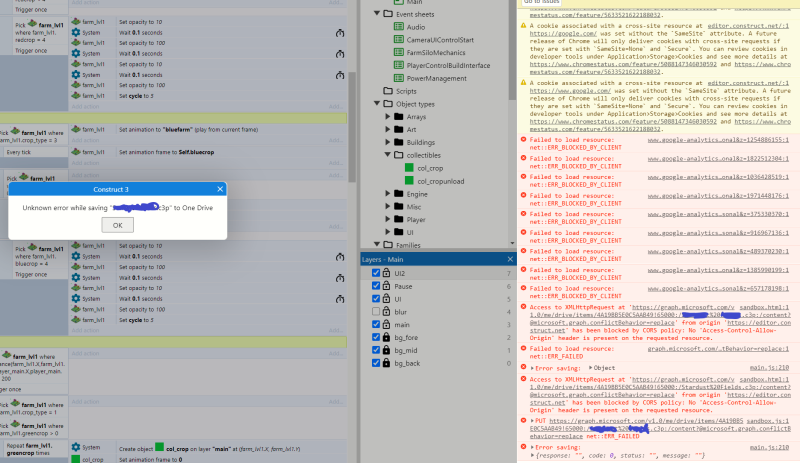Select 'Set animation frame to Self.bluecrop' action
The height and width of the screenshot is (463, 800).
pos(166,152)
